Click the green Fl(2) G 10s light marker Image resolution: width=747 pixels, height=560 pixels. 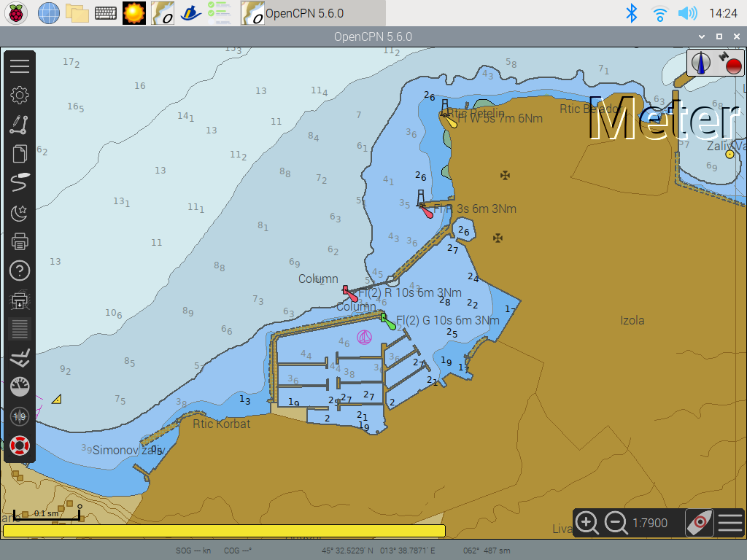click(x=388, y=322)
